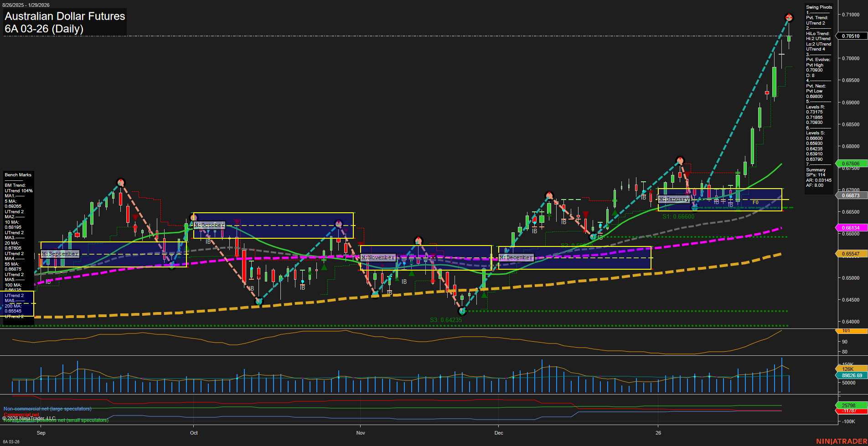868x446 pixels.
Task: Click the pivot low marker below the December box
Action: (462, 311)
